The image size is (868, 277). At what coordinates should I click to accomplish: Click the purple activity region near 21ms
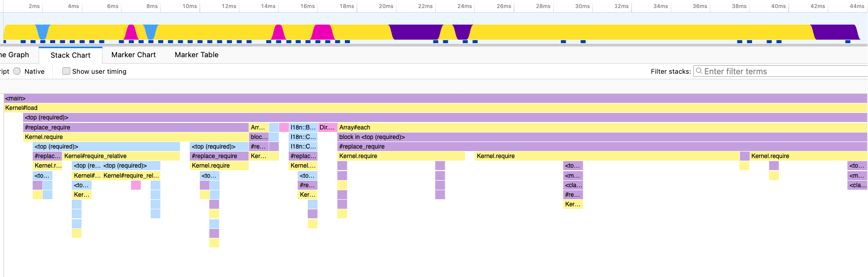416,32
